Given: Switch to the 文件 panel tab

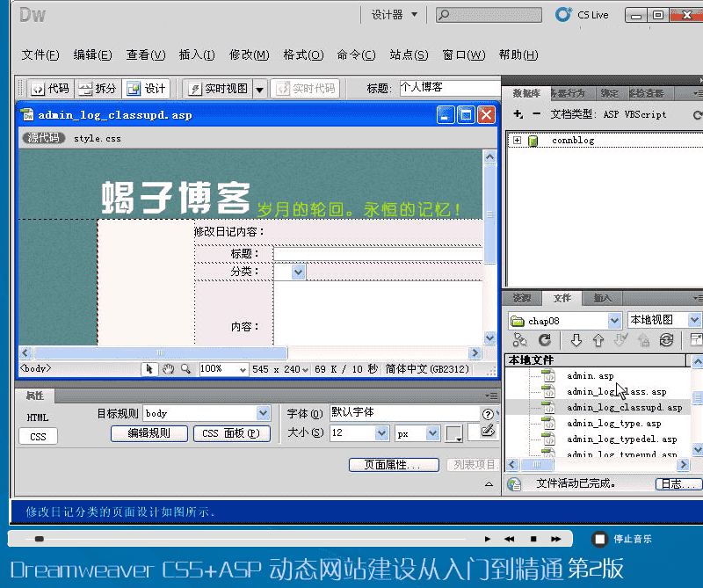Looking at the screenshot, I should pyautogui.click(x=562, y=298).
